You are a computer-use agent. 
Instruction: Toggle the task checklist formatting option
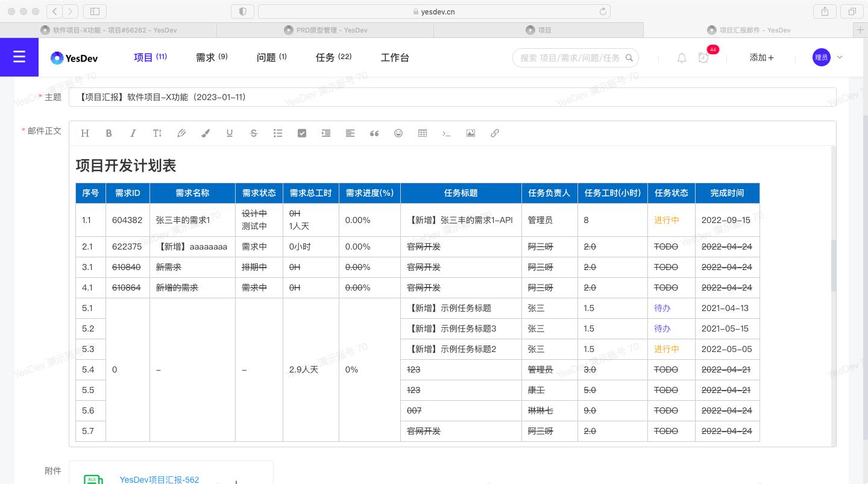coord(302,133)
